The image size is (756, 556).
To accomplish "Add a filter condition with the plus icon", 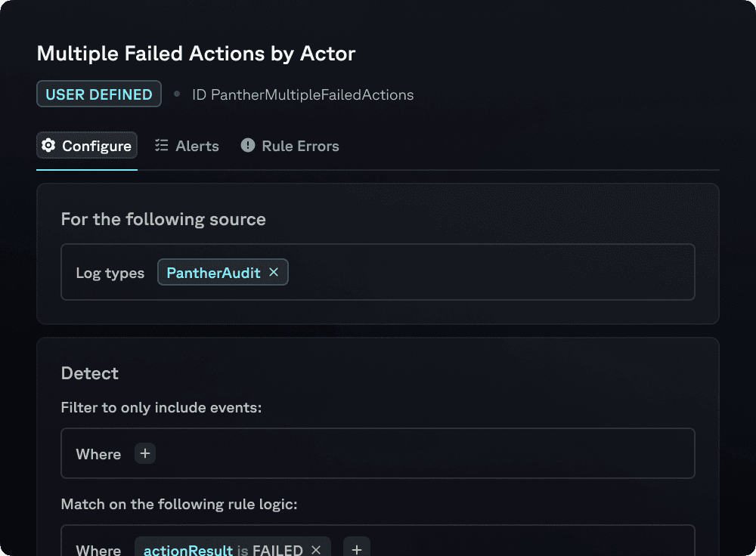I will [145, 454].
